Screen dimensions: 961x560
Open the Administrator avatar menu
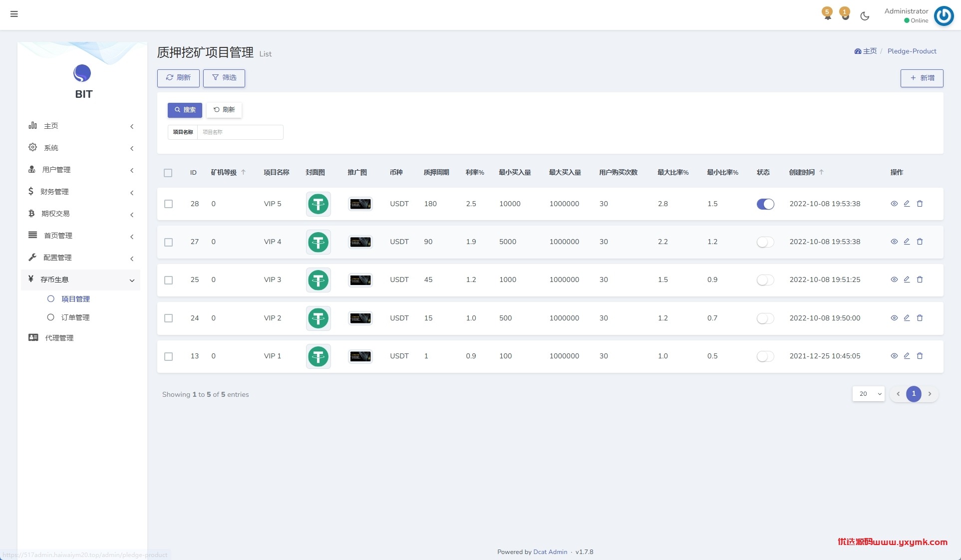pos(944,15)
